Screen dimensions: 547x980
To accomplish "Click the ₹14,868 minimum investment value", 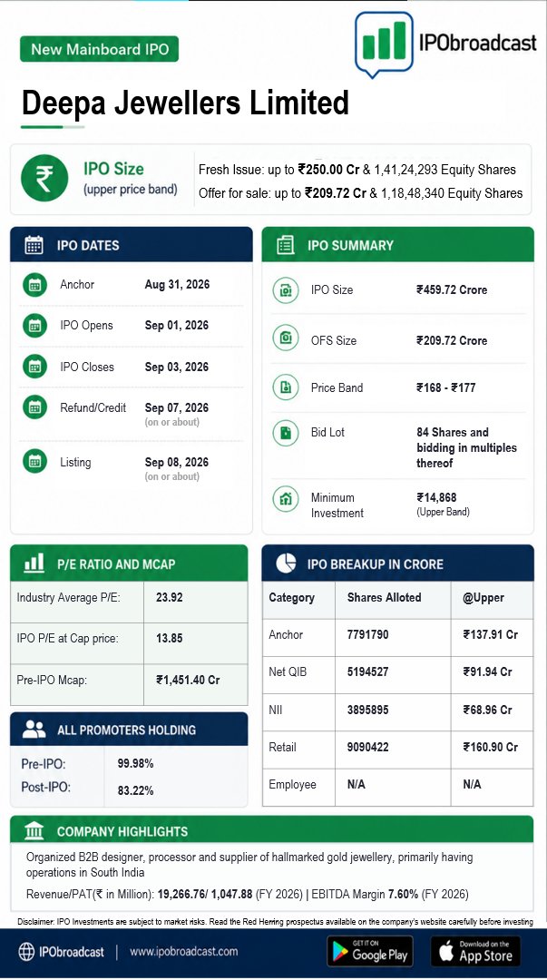I will [x=437, y=497].
